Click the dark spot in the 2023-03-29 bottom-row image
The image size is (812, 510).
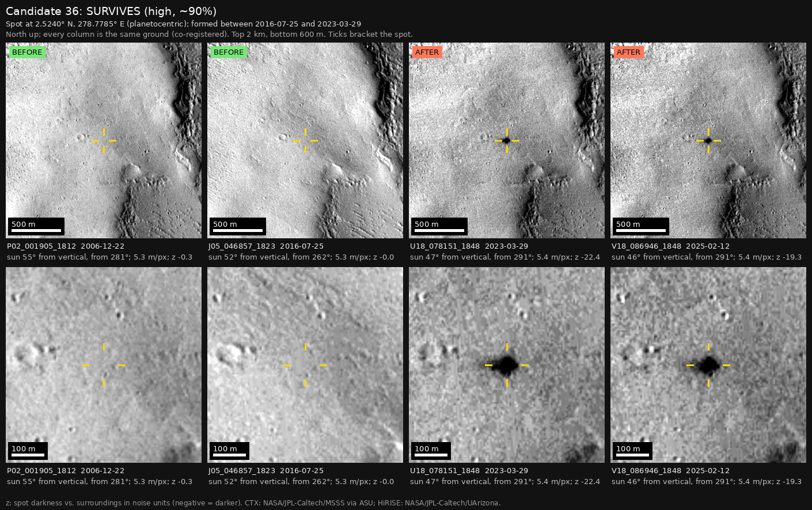(x=507, y=365)
